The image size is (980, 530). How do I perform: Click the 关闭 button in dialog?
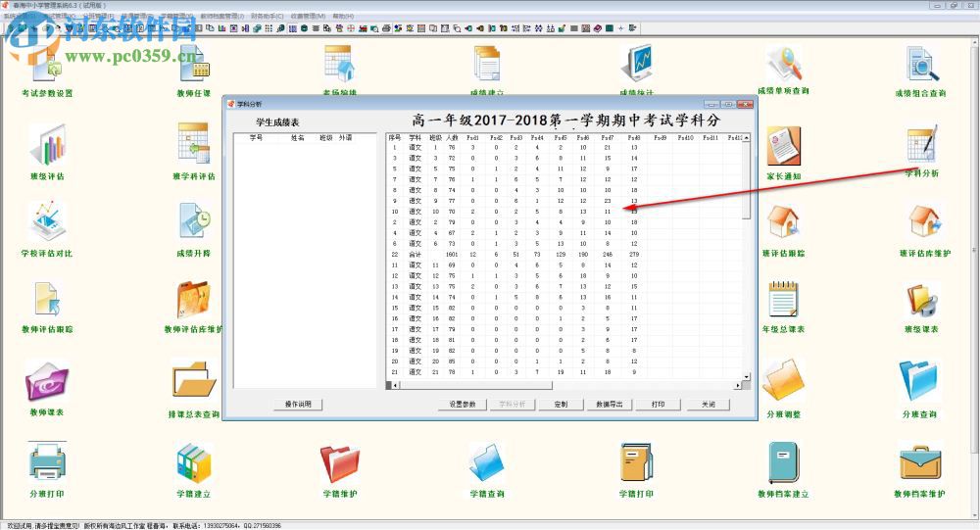pyautogui.click(x=708, y=405)
